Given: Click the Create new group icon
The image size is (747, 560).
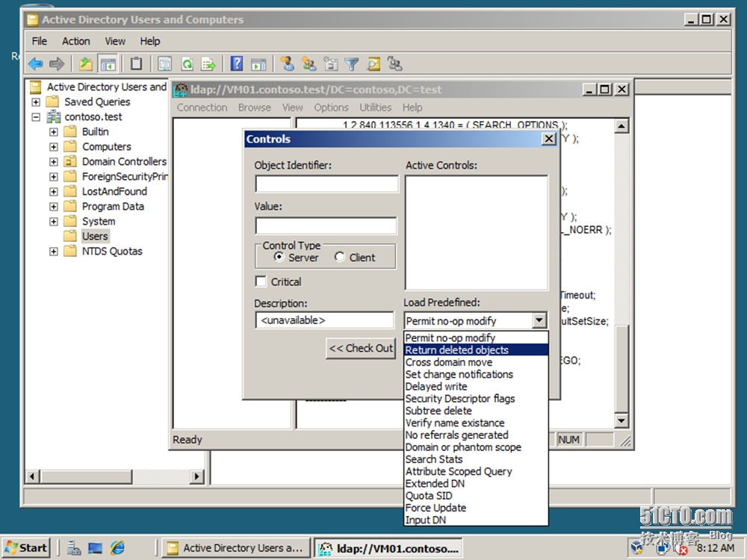Looking at the screenshot, I should tap(309, 63).
